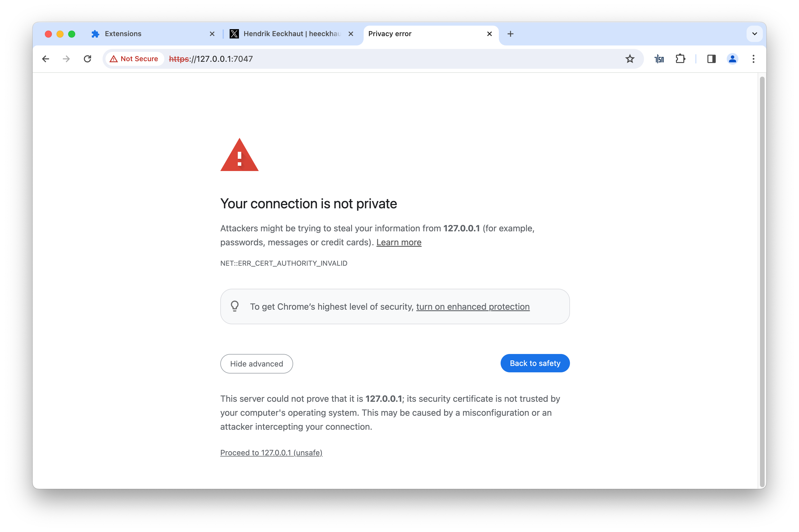Open the profile avatar menu

(x=732, y=59)
